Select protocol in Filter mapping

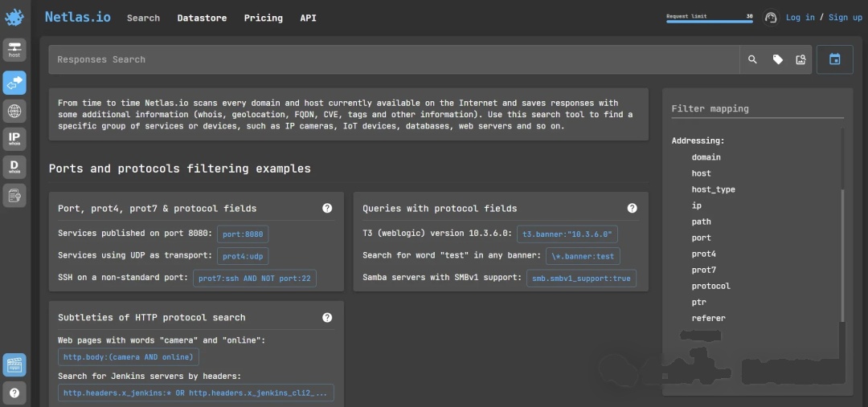710,286
